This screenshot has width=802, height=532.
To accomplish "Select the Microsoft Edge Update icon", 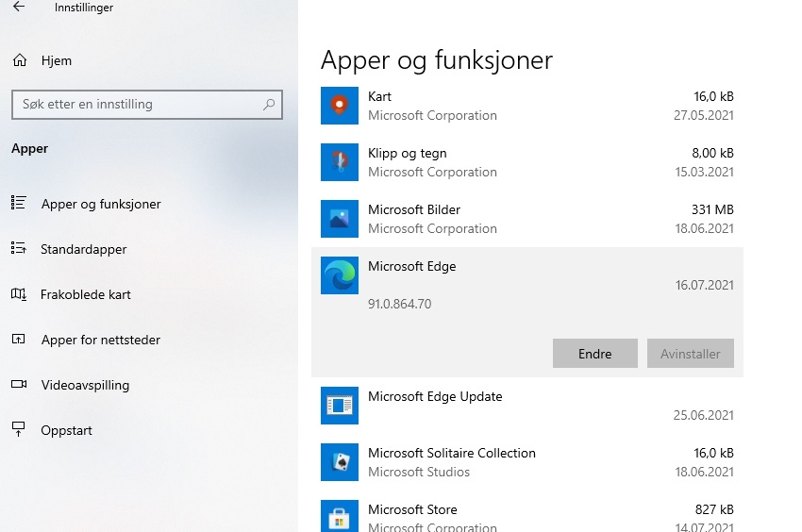I will point(339,406).
